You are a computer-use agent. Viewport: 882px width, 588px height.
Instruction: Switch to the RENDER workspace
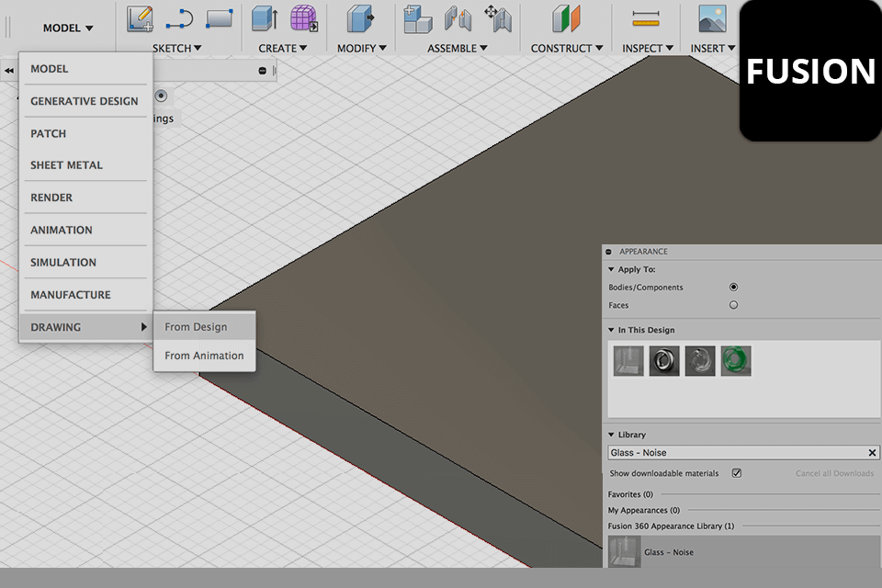click(51, 198)
